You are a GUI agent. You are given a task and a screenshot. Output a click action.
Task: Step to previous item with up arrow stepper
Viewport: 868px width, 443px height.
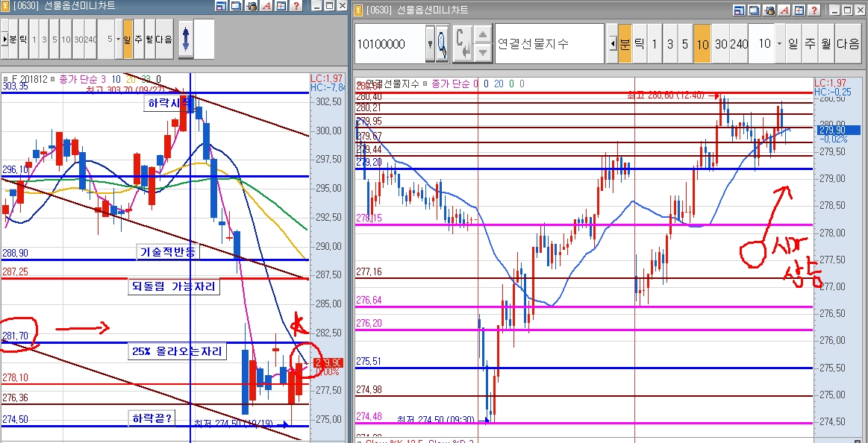[x=483, y=35]
